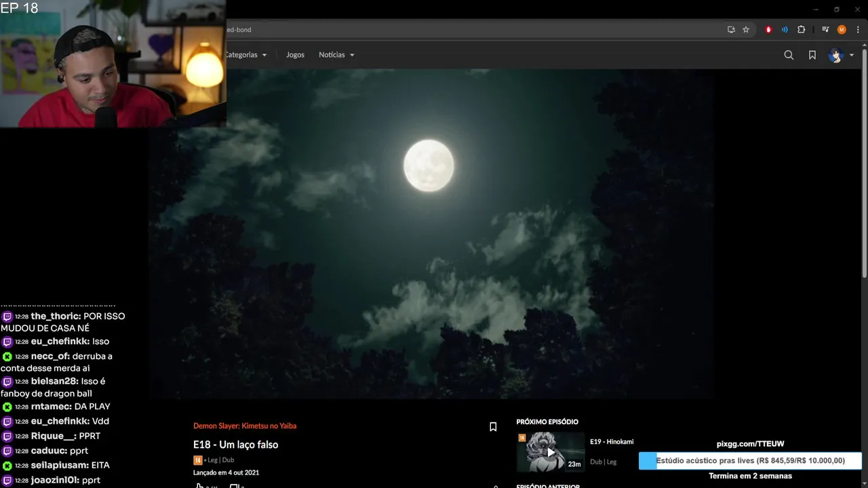Click caduuc's pprt chat message
The width and height of the screenshot is (868, 488).
coord(45,451)
